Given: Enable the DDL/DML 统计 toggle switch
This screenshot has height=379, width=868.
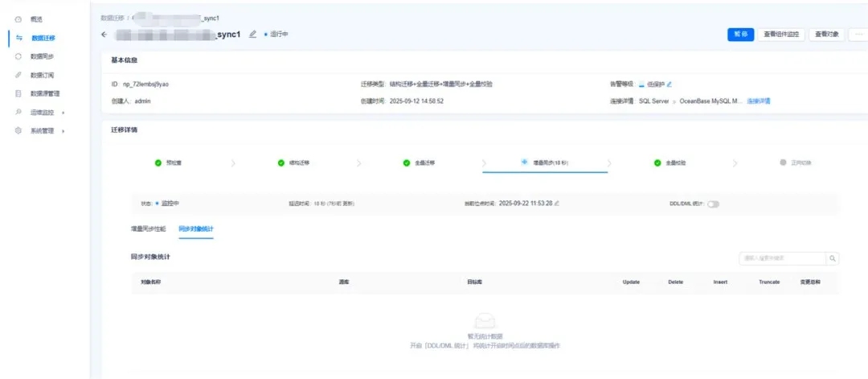Looking at the screenshot, I should click(713, 204).
